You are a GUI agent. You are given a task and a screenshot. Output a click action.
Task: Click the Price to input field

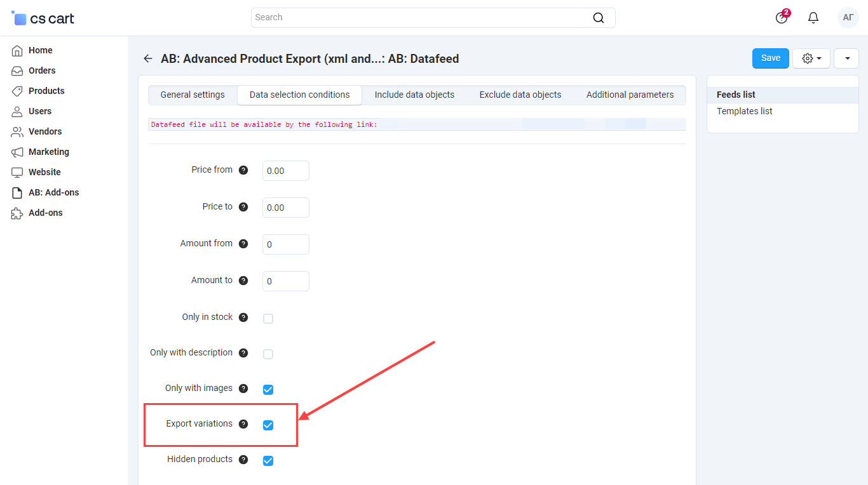coord(286,208)
